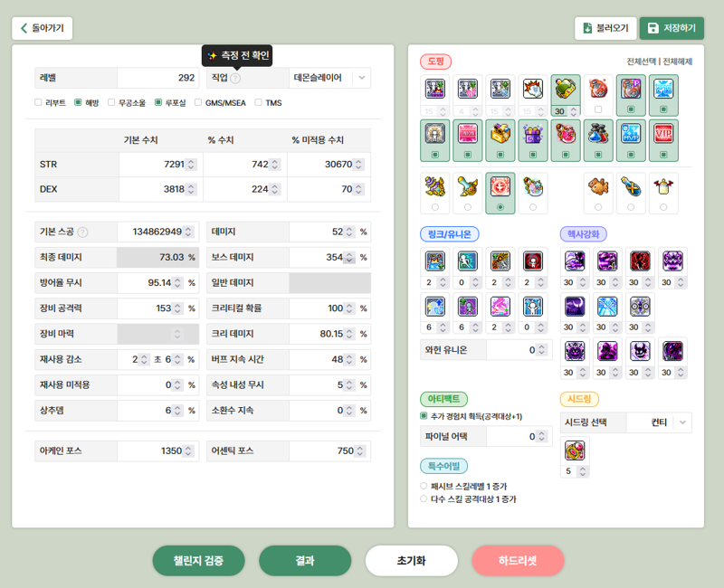The image size is (724, 588).
Task: Click the help icon next to 직업
Action: [235, 78]
